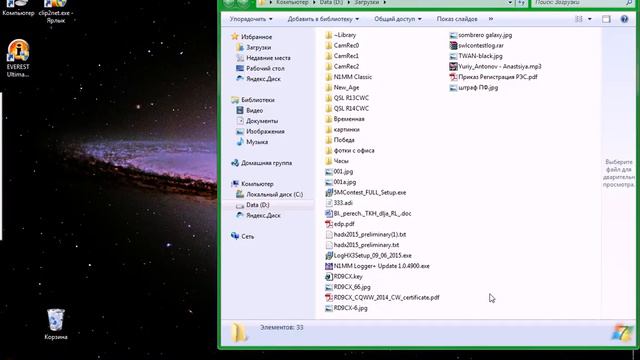Select the edp.pdf file
640x360 pixels.
pyautogui.click(x=340, y=224)
